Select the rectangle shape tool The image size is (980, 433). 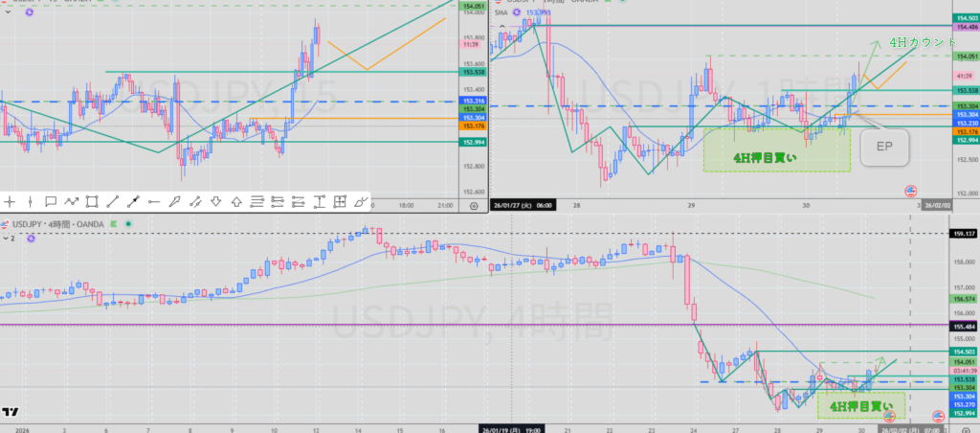(92, 202)
